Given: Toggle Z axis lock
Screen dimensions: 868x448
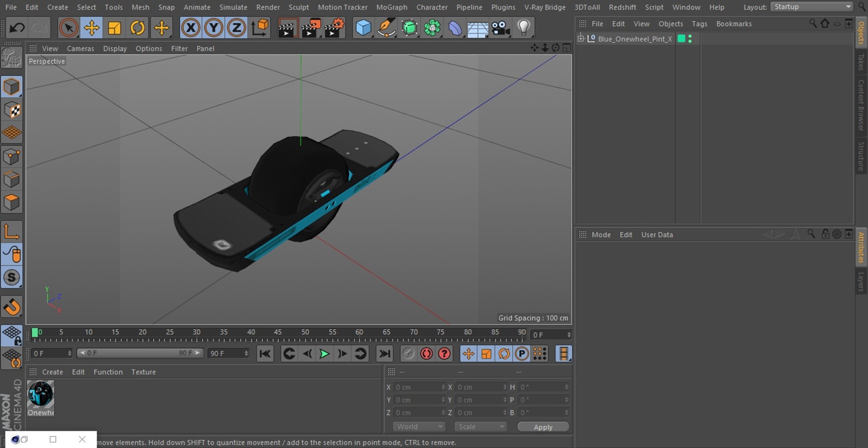Looking at the screenshot, I should tap(236, 28).
